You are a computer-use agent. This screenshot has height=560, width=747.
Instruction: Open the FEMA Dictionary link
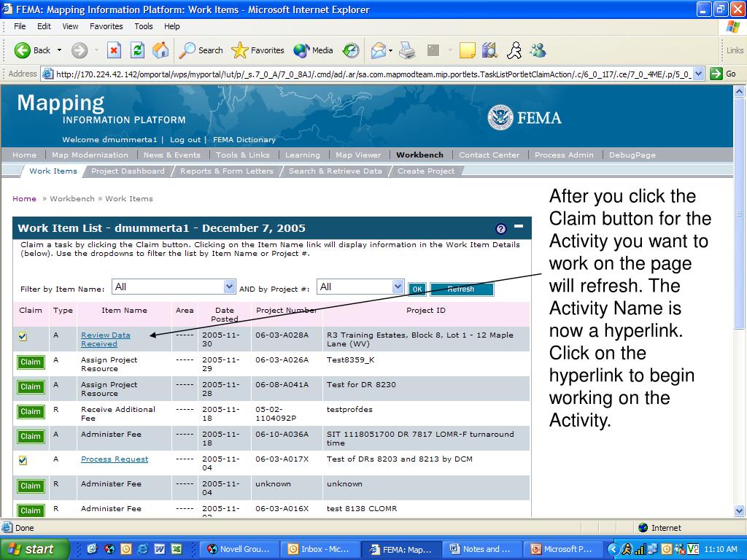244,139
